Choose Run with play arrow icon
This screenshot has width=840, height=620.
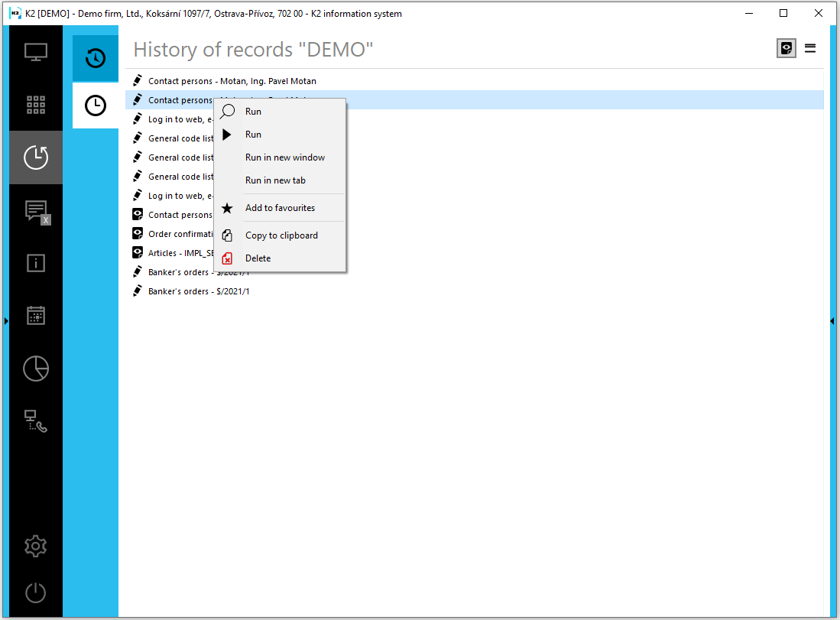click(x=280, y=135)
